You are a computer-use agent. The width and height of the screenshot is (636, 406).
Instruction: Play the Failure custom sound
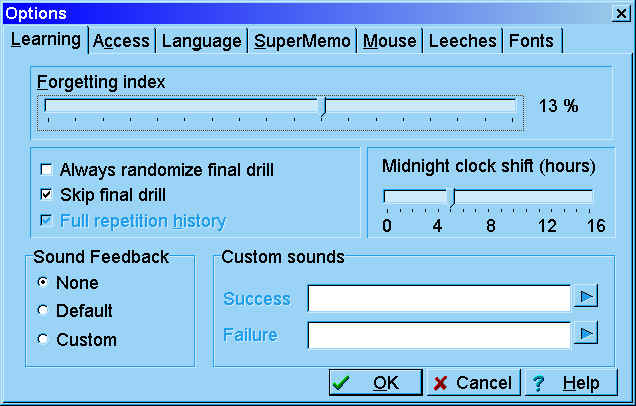pos(585,334)
